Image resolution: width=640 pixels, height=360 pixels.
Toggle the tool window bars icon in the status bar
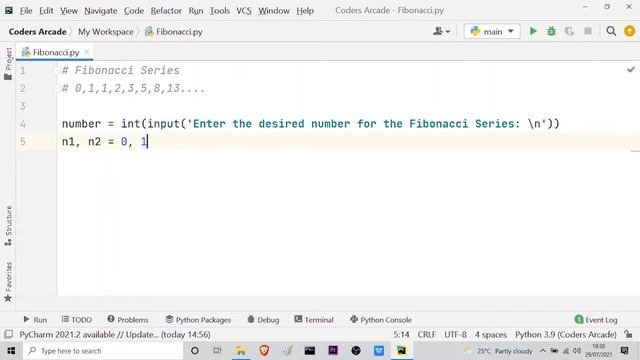coord(8,334)
